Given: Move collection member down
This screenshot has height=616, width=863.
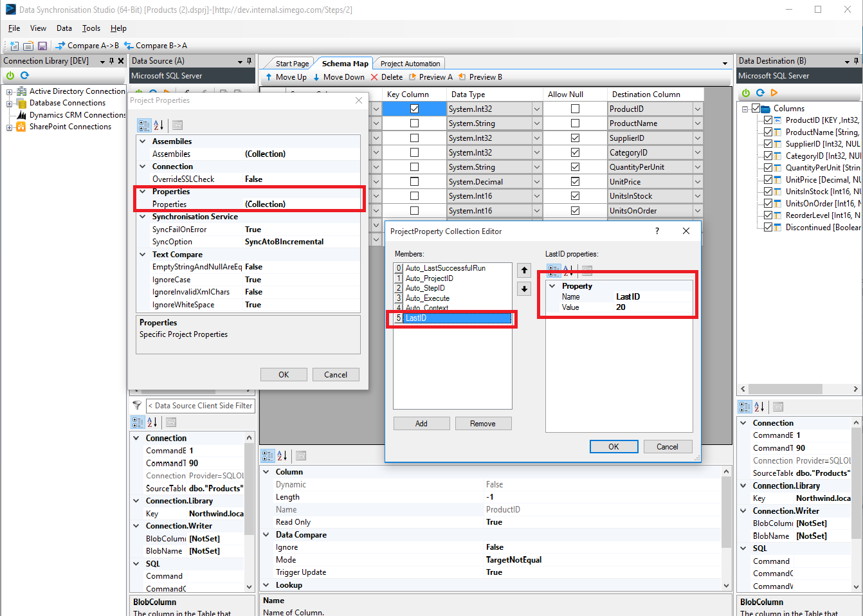Looking at the screenshot, I should [x=524, y=289].
